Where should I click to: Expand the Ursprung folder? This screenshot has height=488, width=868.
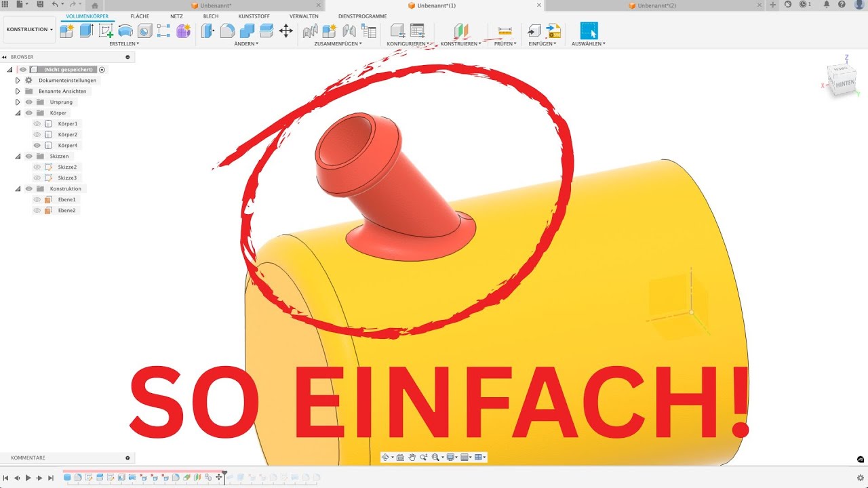(x=18, y=102)
